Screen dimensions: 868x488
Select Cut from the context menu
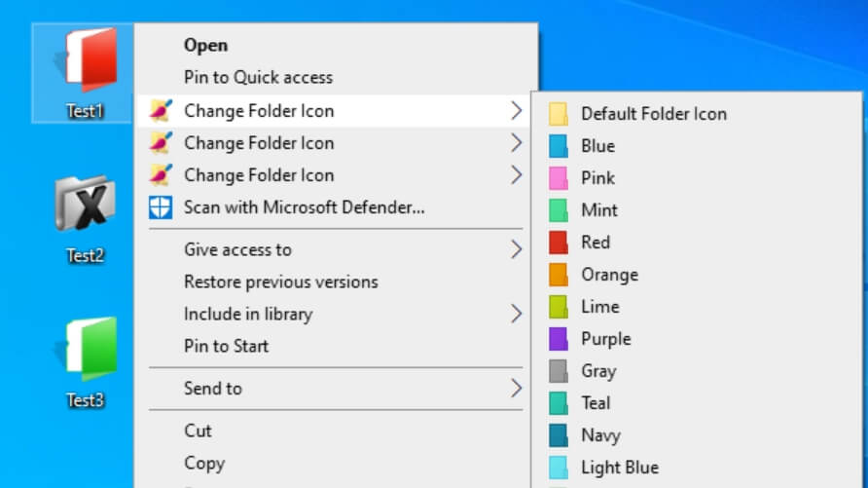coord(198,431)
